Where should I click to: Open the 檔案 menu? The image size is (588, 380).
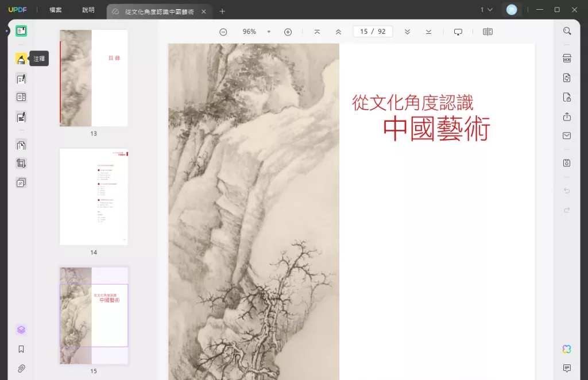56,10
